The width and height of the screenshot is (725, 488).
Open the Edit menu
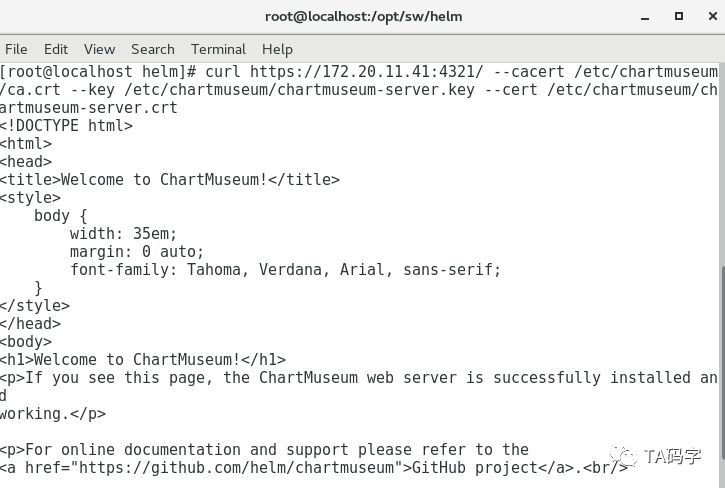click(x=55, y=49)
